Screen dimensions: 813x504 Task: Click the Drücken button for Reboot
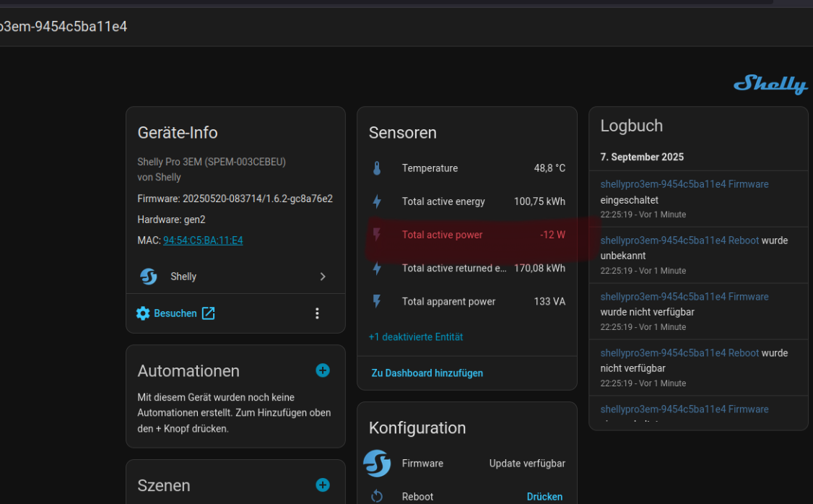click(544, 497)
